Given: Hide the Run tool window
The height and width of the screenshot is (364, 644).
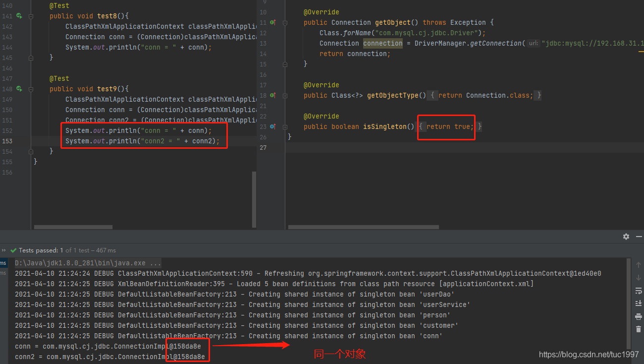Looking at the screenshot, I should point(638,237).
